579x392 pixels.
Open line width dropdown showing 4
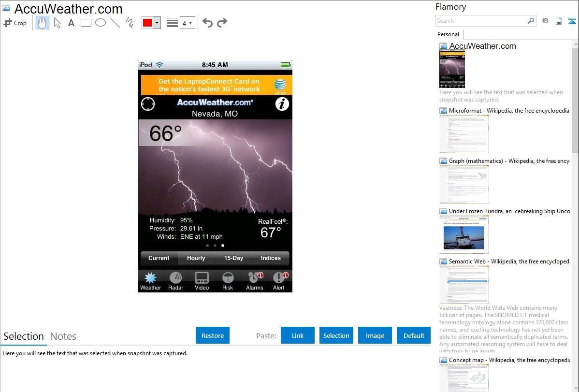pyautogui.click(x=188, y=23)
